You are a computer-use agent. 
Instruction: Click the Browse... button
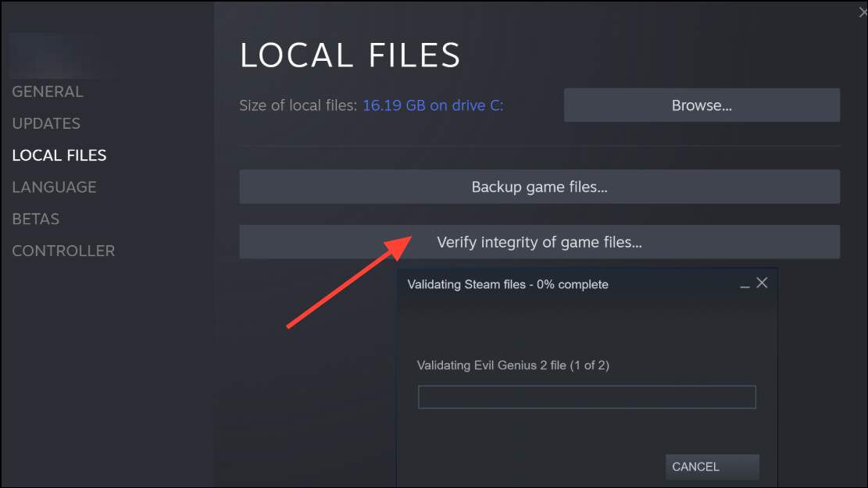pos(702,105)
